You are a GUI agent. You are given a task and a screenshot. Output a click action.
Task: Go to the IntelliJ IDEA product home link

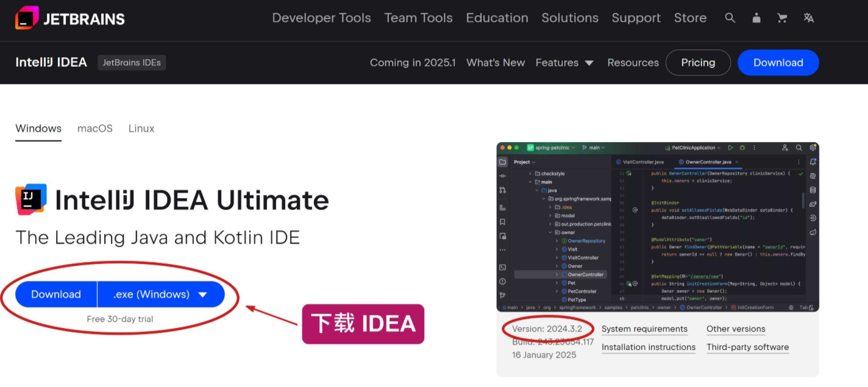point(51,62)
